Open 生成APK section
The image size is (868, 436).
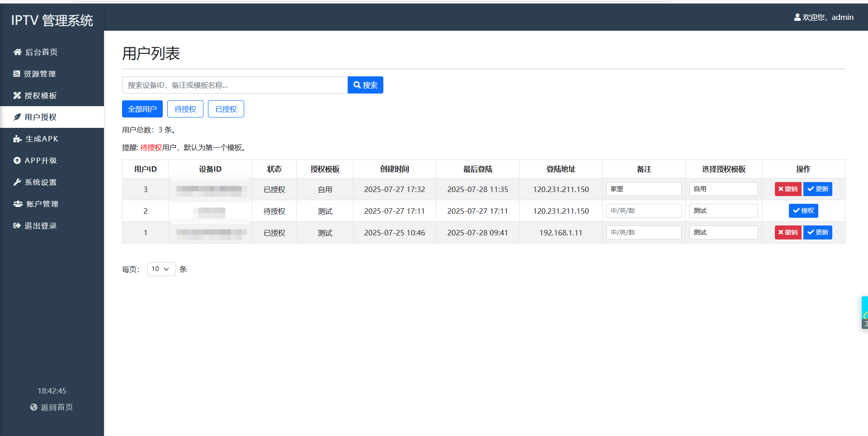(x=52, y=139)
